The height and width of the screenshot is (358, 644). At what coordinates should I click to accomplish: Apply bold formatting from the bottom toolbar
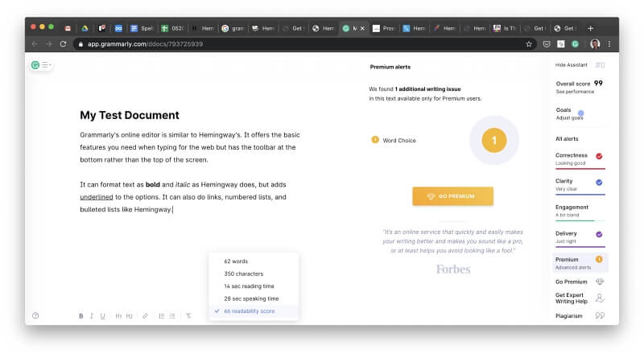(x=81, y=315)
